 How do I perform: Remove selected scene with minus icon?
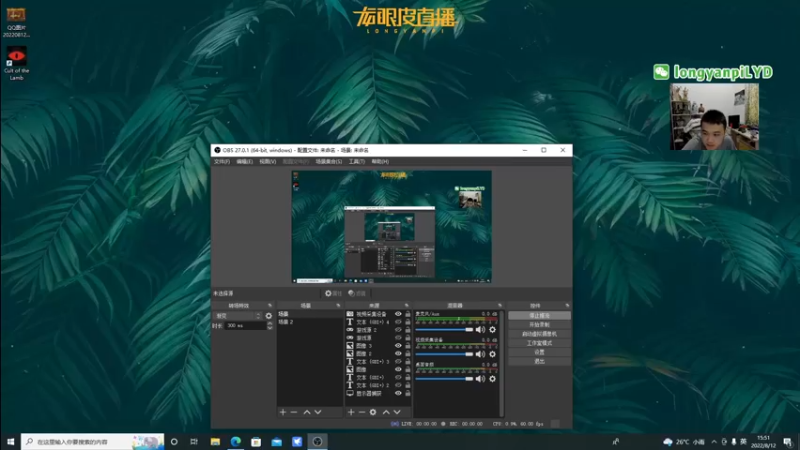(x=294, y=412)
